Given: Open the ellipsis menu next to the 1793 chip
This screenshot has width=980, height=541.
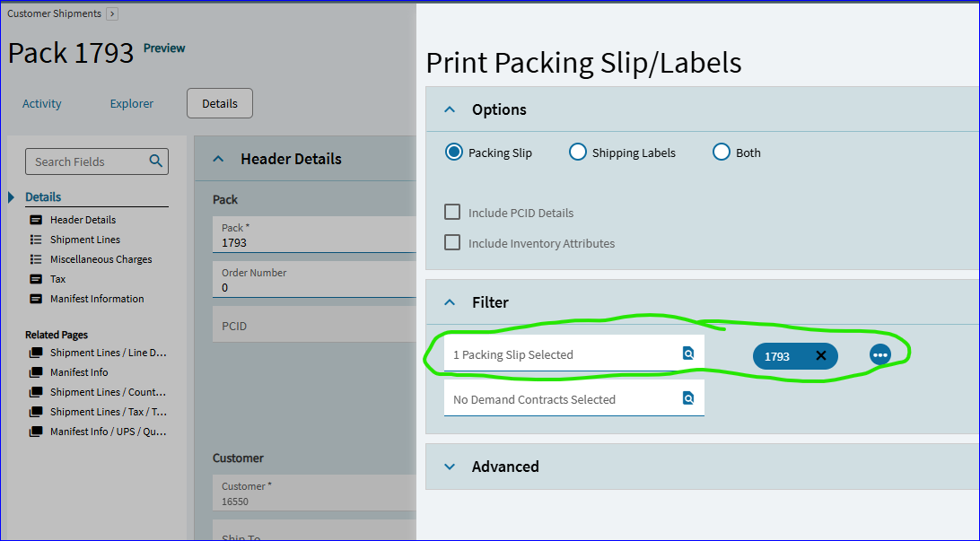Looking at the screenshot, I should point(880,354).
